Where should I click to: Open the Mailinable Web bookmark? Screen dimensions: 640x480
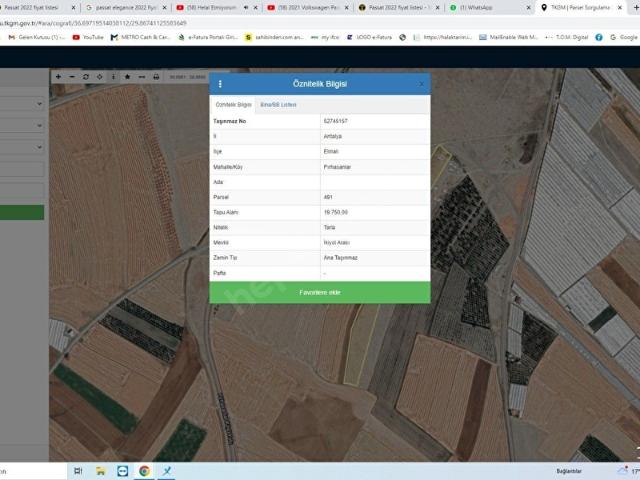tap(509, 37)
